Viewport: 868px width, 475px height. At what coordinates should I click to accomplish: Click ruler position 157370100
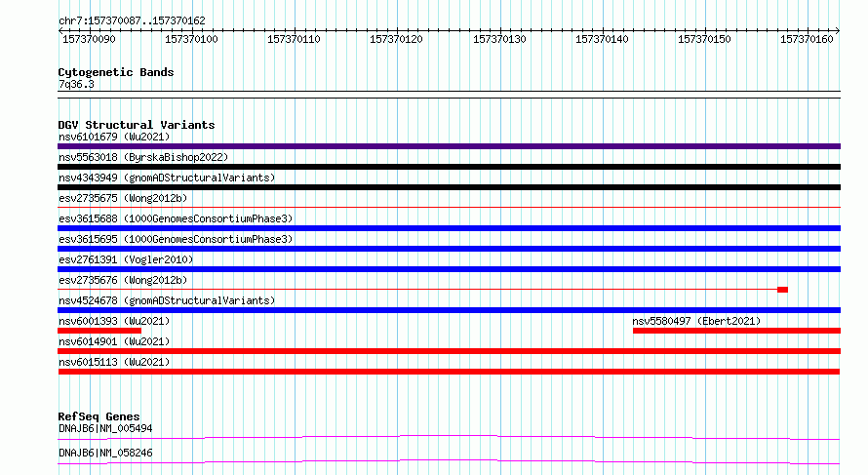tap(191, 39)
